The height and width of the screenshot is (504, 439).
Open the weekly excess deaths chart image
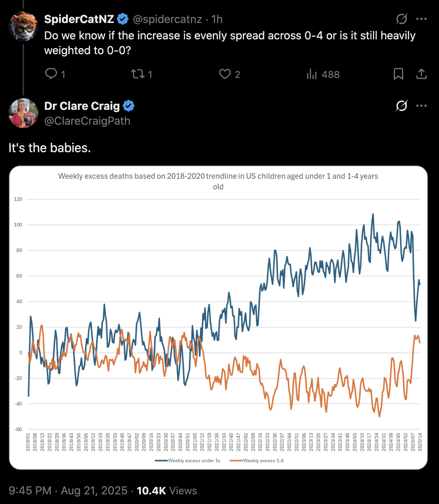(218, 318)
